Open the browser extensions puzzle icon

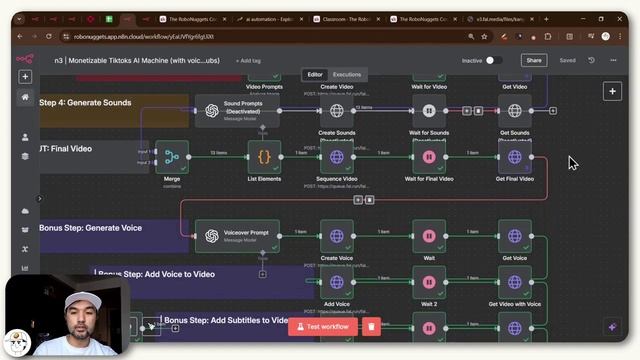(x=548, y=37)
